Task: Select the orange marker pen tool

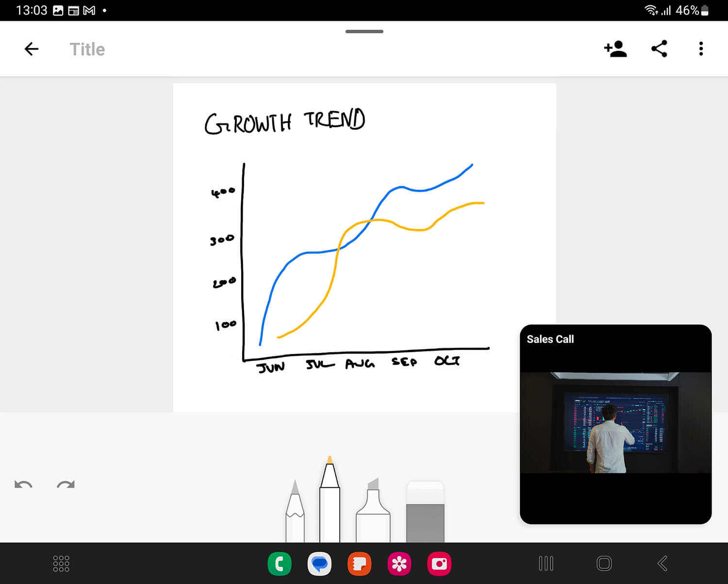Action: [x=330, y=499]
